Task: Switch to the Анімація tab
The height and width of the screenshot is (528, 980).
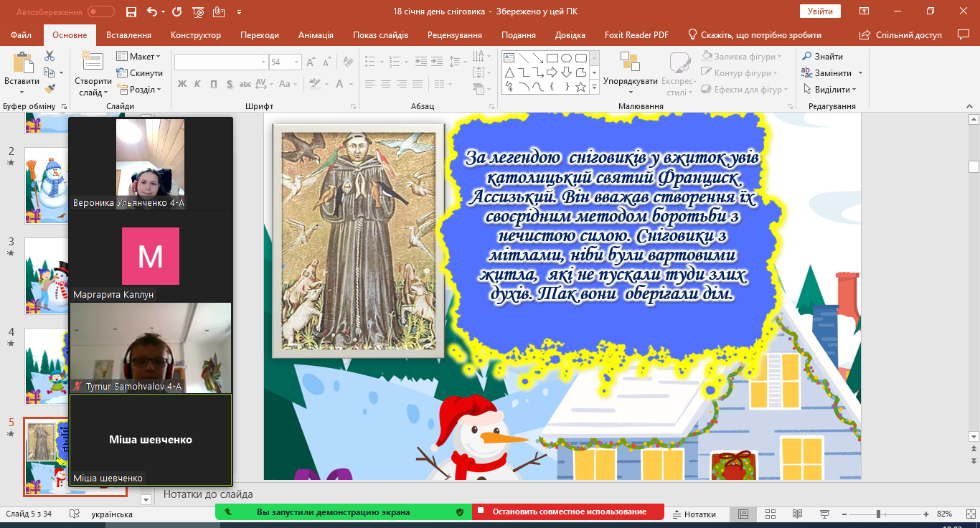Action: point(316,35)
